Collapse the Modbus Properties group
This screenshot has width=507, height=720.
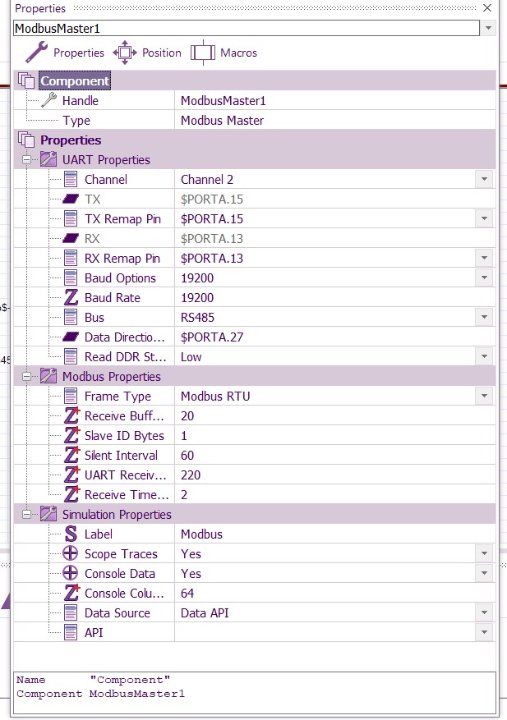tap(27, 376)
